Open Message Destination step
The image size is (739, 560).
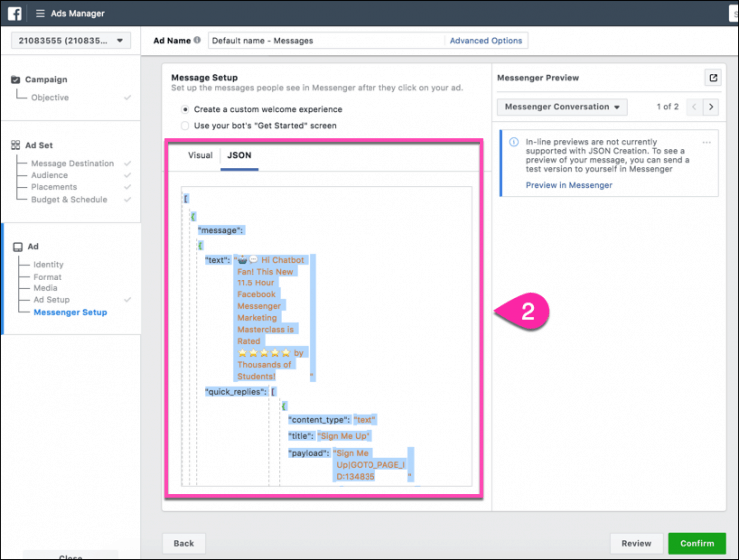point(72,163)
